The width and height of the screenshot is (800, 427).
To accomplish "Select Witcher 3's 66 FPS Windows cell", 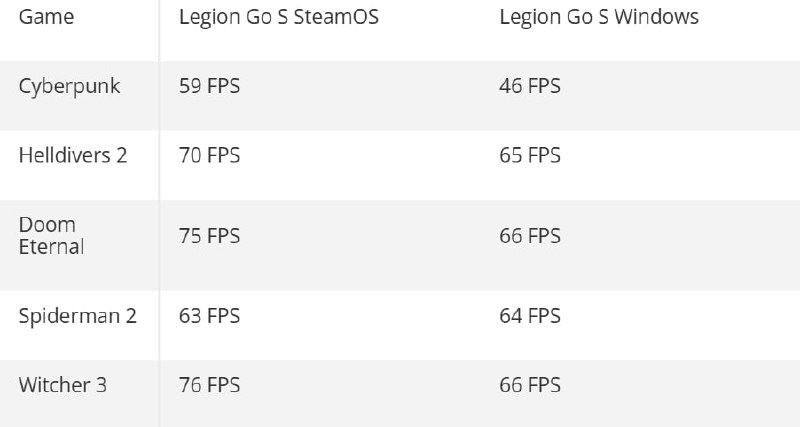I will tap(530, 385).
